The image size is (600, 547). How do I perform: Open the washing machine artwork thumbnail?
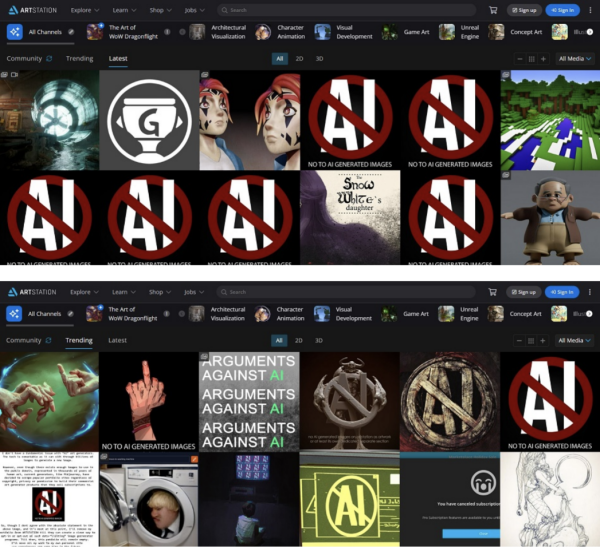pos(148,499)
